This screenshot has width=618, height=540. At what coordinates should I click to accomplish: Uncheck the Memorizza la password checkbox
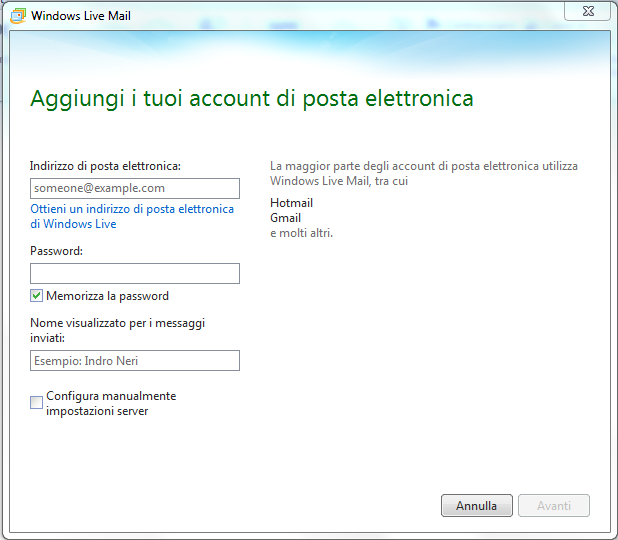click(x=37, y=296)
